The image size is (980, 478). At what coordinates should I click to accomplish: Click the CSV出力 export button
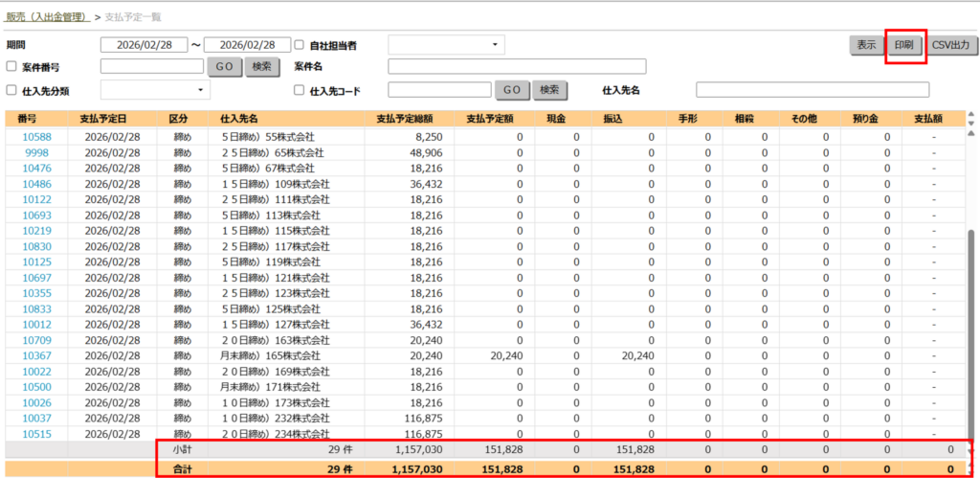click(952, 45)
